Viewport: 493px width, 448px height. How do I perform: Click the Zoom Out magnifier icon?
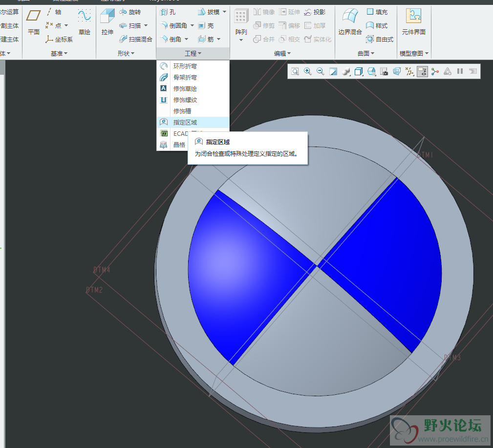(x=320, y=72)
